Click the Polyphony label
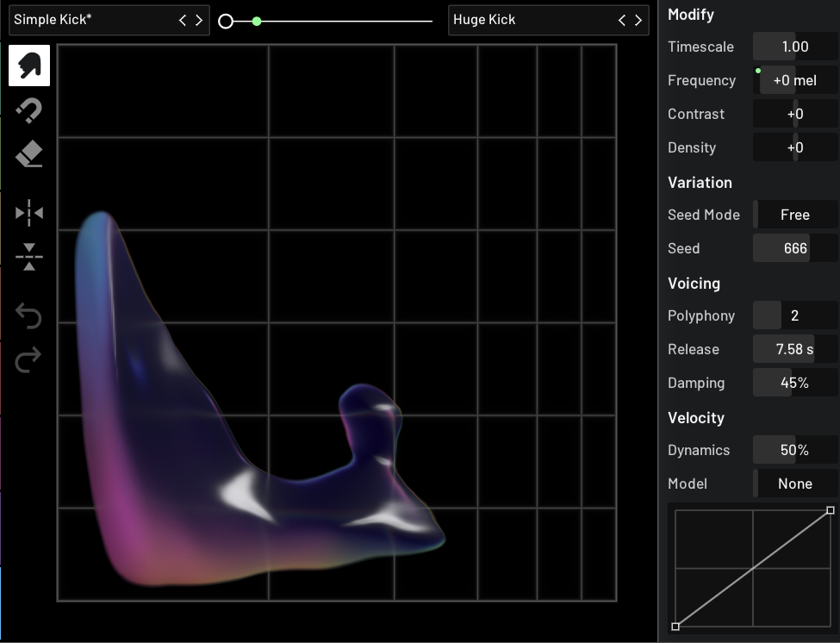The image size is (840, 643). (x=701, y=316)
